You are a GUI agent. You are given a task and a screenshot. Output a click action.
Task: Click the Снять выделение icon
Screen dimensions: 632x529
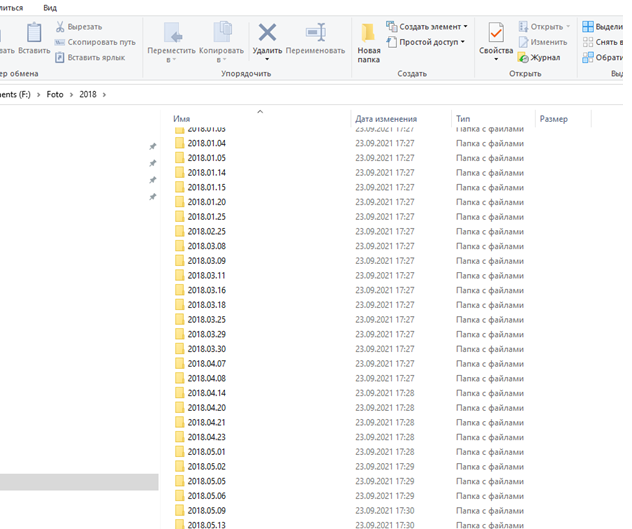point(588,42)
